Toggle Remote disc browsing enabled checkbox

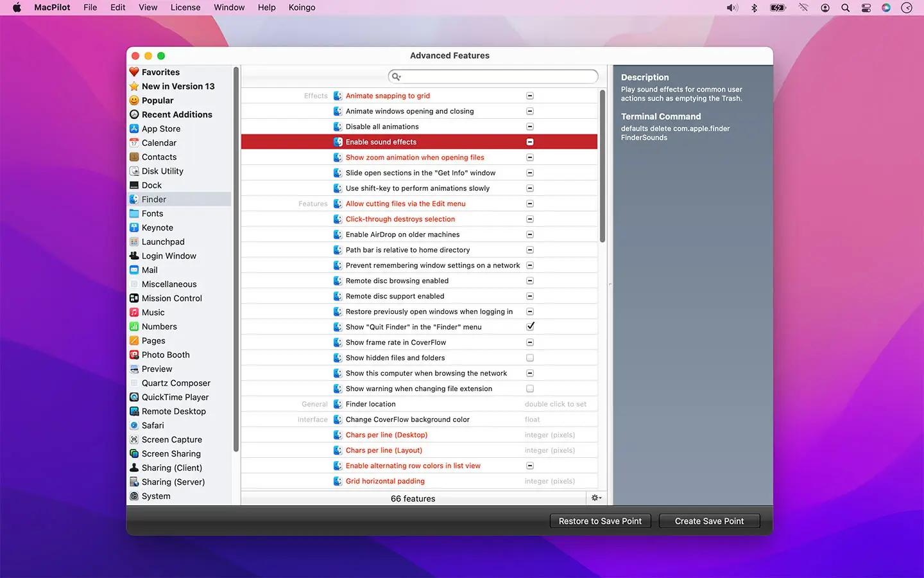click(x=530, y=281)
